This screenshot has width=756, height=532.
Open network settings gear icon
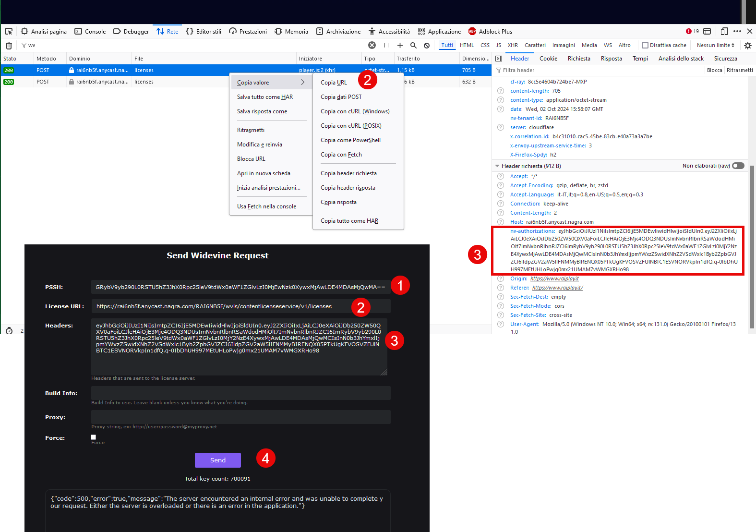pos(748,45)
